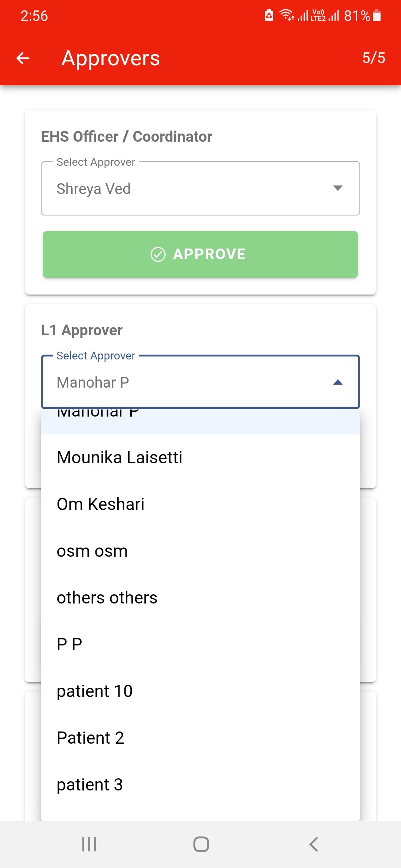Collapse the L1 Approver dropdown arrow
This screenshot has width=401, height=868.
(x=338, y=382)
